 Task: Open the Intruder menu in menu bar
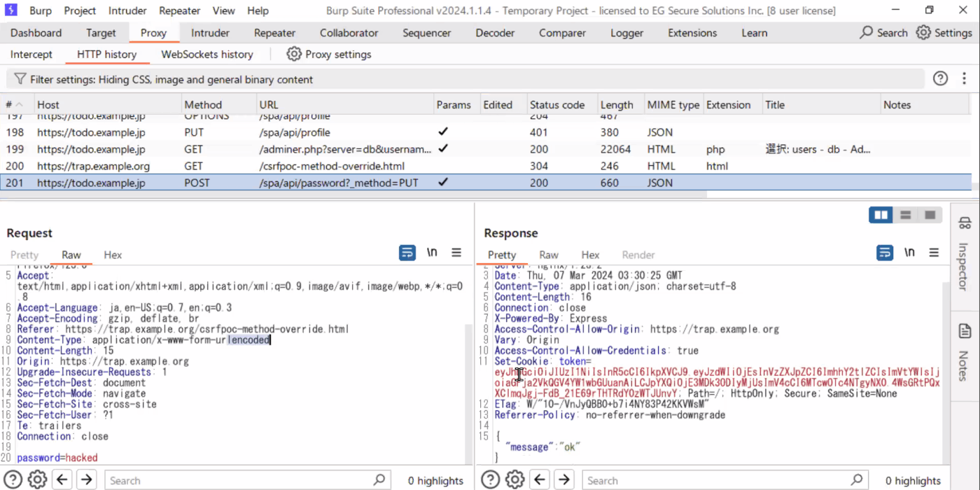click(127, 10)
